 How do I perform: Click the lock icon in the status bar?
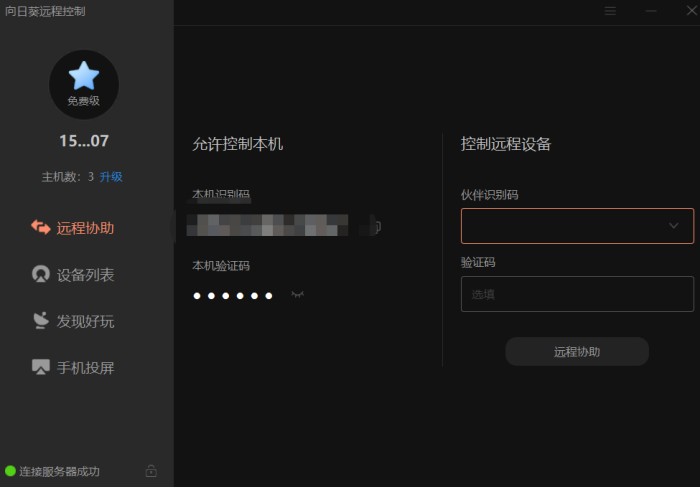[151, 470]
